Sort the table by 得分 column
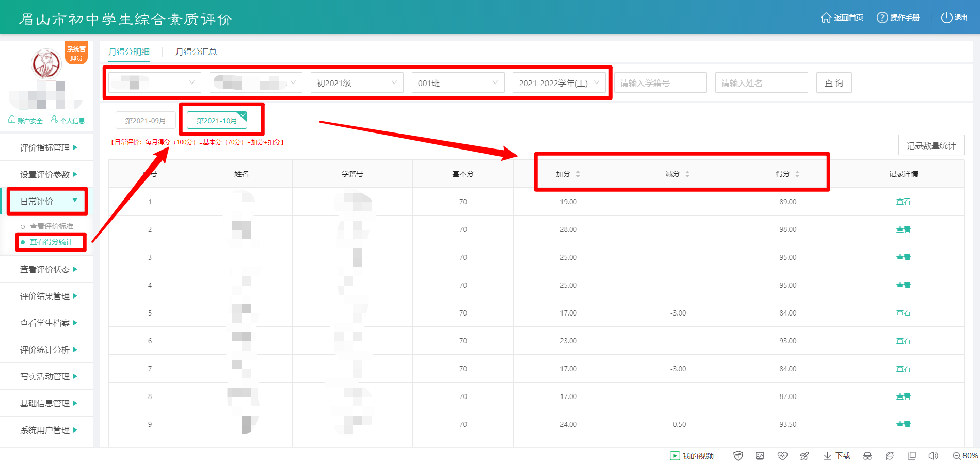This screenshot has width=980, height=464. click(797, 174)
